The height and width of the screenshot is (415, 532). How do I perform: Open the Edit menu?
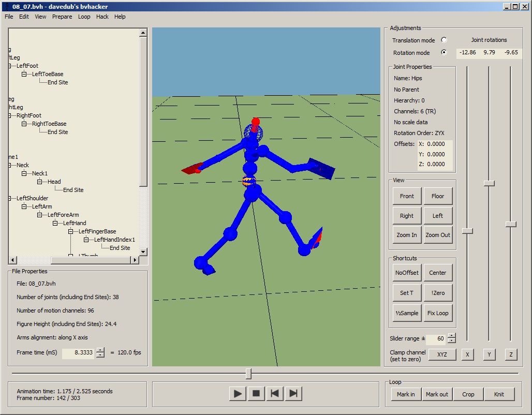[24, 17]
